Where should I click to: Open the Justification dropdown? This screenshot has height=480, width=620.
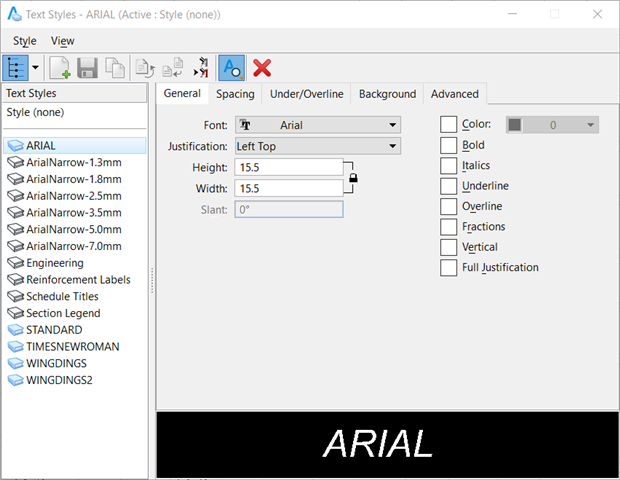tap(318, 146)
